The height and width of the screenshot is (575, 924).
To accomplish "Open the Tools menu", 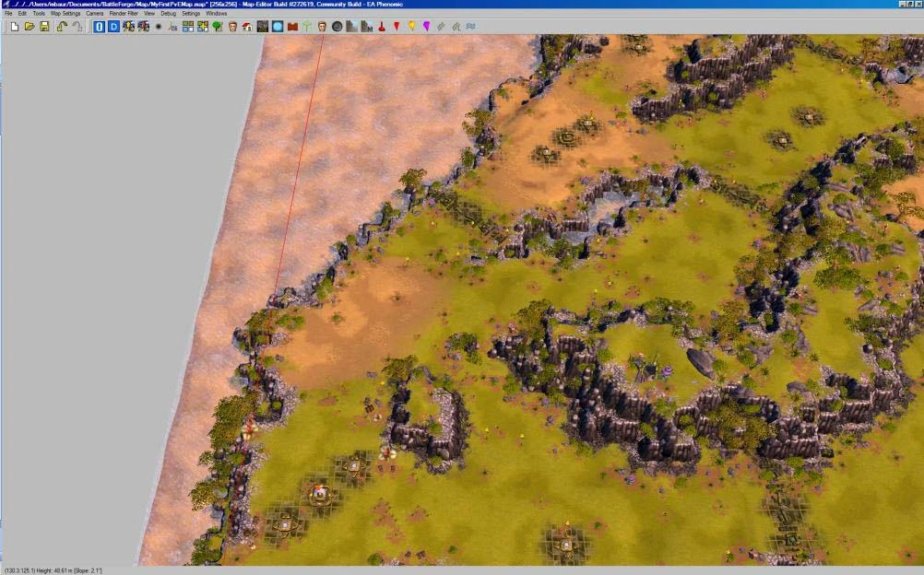I will pos(39,13).
